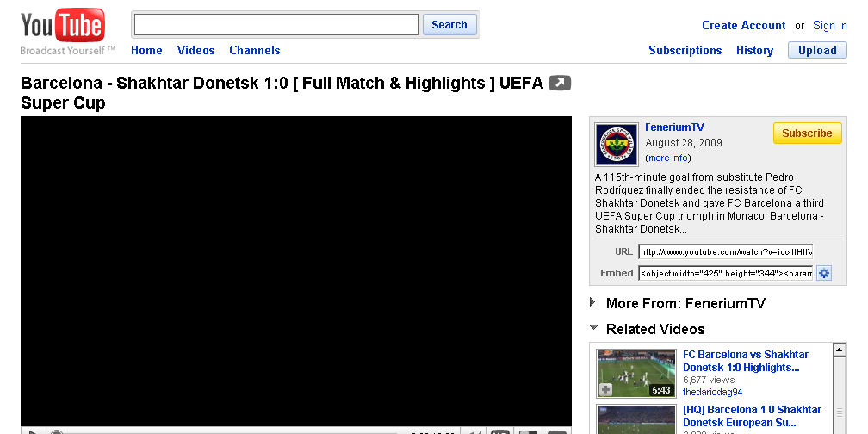Viewport: 868px width, 434px height.
Task: Click the Search button
Action: [449, 25]
